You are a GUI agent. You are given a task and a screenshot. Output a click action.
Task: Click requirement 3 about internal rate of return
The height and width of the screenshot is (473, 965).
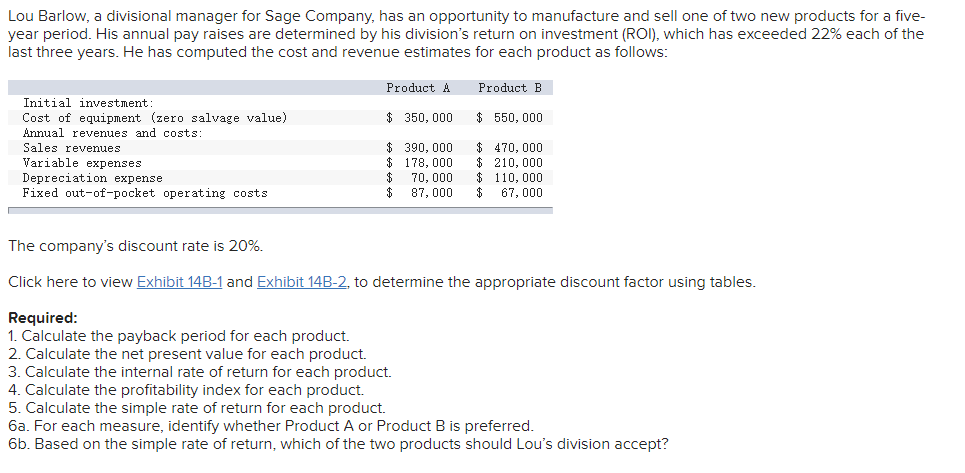tap(199, 372)
